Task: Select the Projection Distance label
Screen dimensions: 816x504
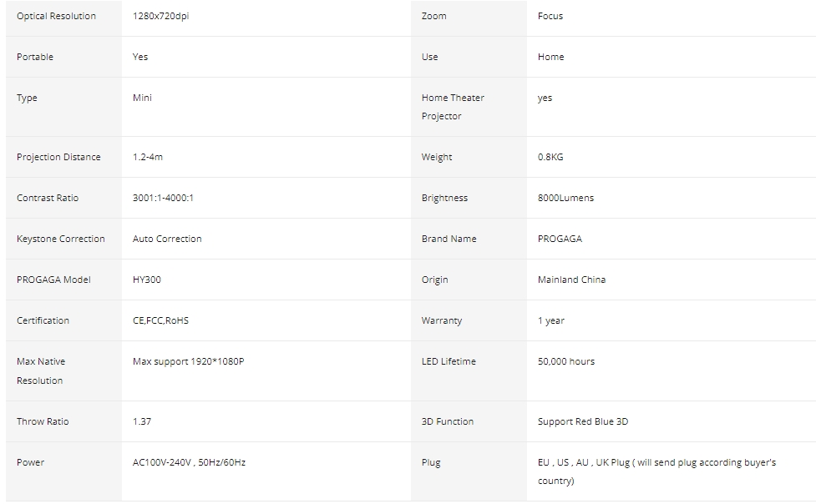Action: point(58,157)
